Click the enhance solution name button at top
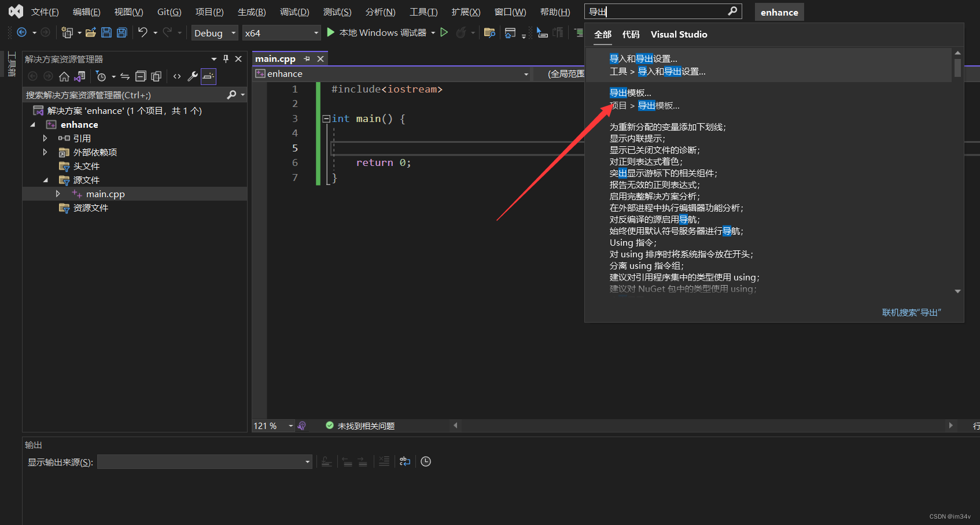The width and height of the screenshot is (980, 525). pyautogui.click(x=779, y=12)
